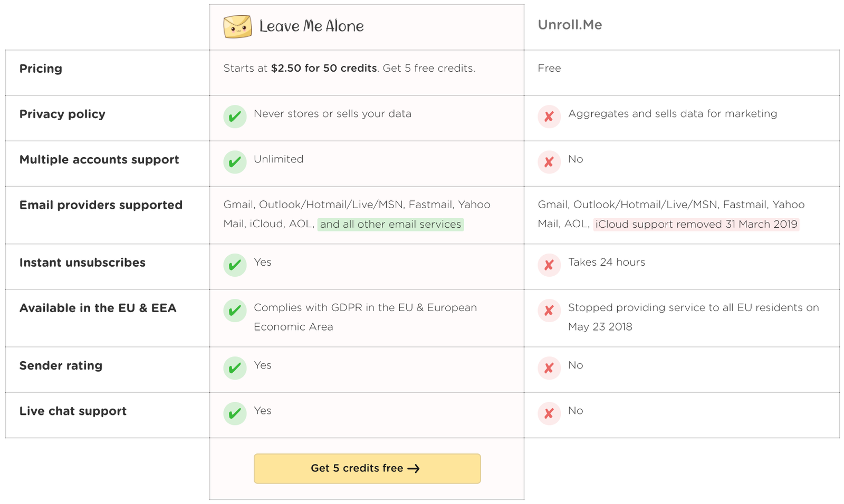Click highlighted 'iCloud support removed 31 March 2019'

(x=696, y=224)
